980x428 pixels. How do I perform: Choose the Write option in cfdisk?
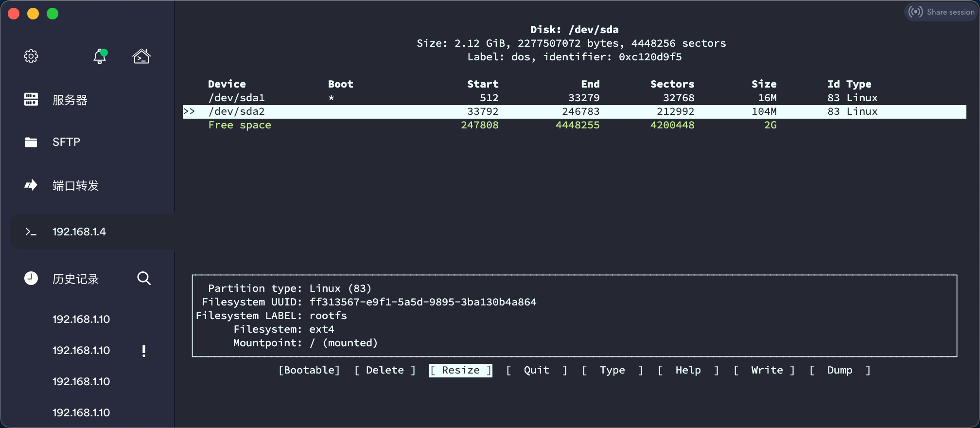[x=767, y=371]
